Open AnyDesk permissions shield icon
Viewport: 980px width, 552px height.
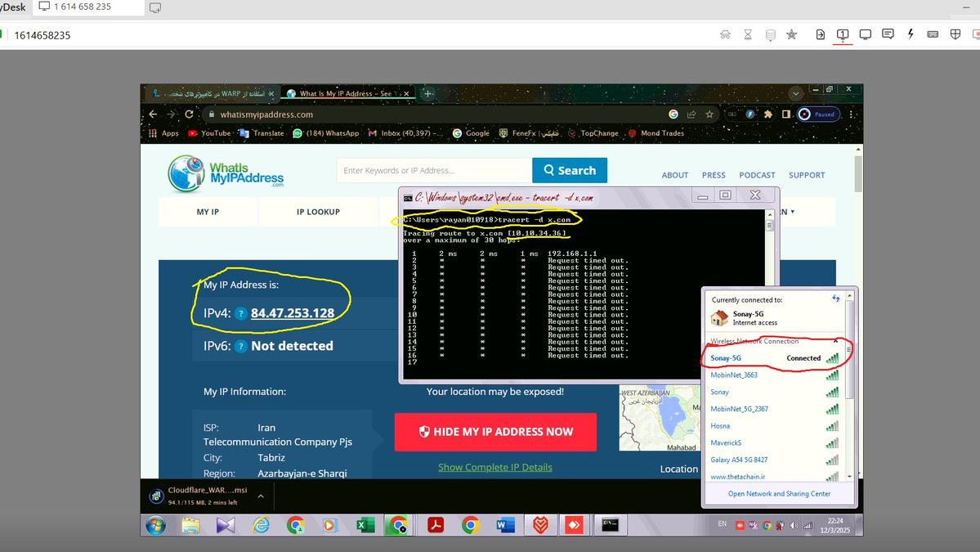click(x=955, y=35)
